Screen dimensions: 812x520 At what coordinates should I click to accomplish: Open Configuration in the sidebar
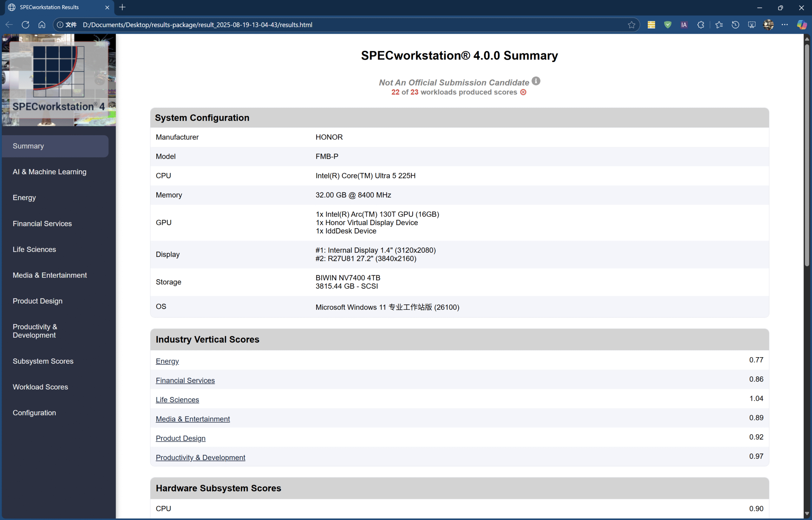pyautogui.click(x=34, y=413)
